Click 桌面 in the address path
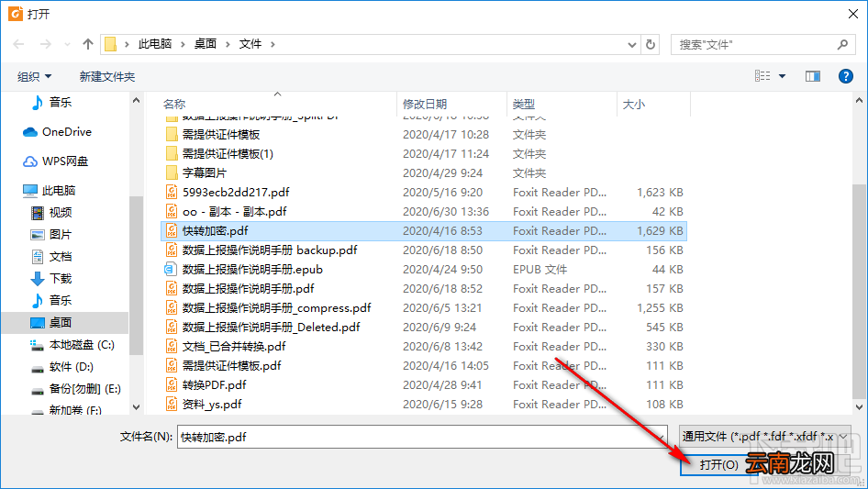Screen dimensions: 868x489 [206, 44]
